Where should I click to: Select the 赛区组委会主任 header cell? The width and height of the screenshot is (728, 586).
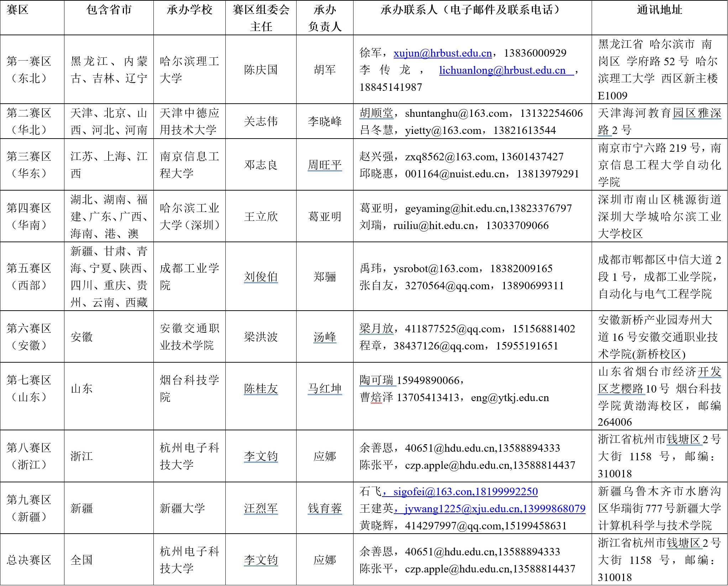tap(261, 18)
